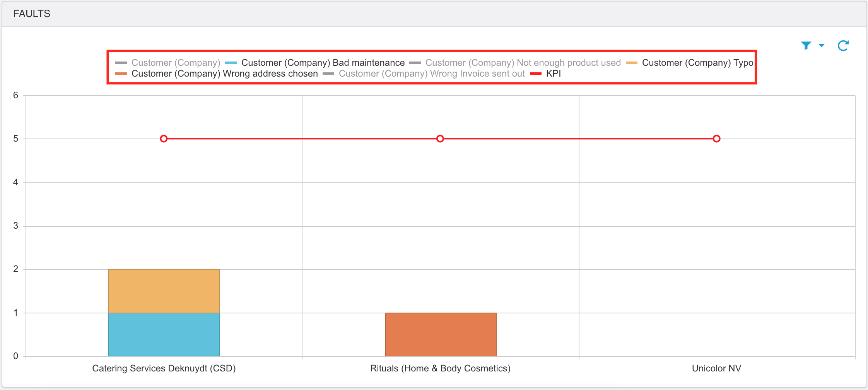Image resolution: width=868 pixels, height=390 pixels.
Task: Click the Unicolor NV axis label
Action: tap(717, 368)
